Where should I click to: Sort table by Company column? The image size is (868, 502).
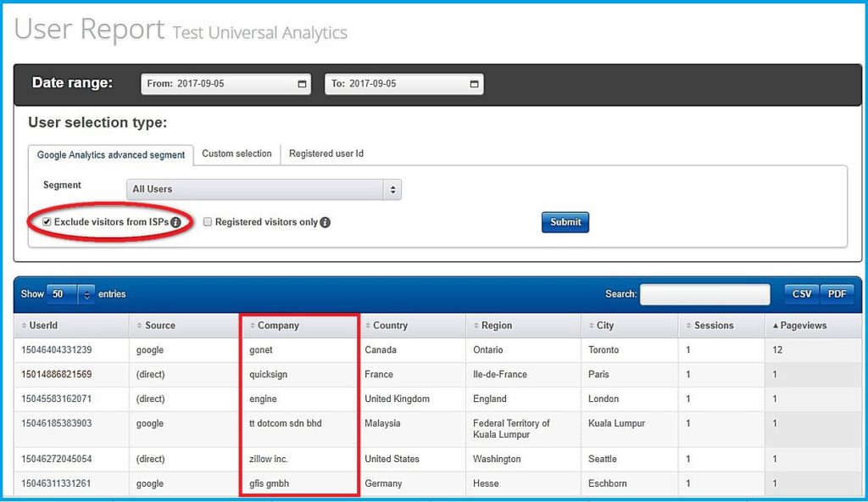pyautogui.click(x=278, y=326)
